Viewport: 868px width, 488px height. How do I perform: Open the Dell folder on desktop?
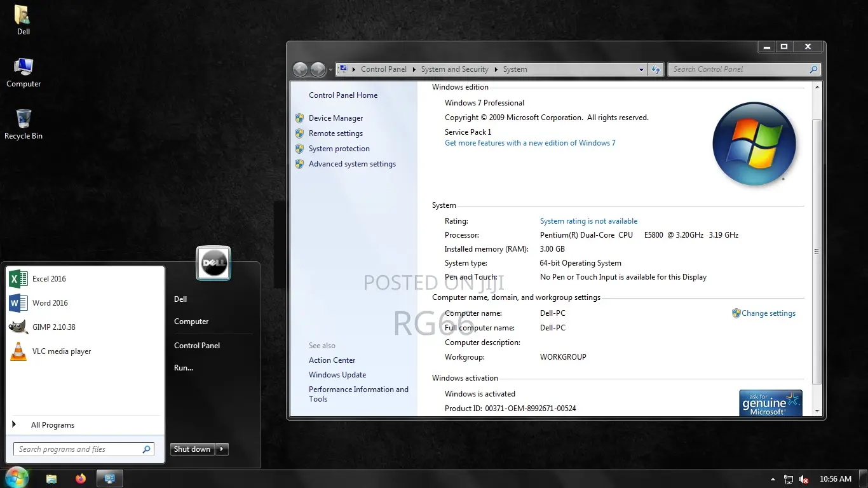point(23,20)
